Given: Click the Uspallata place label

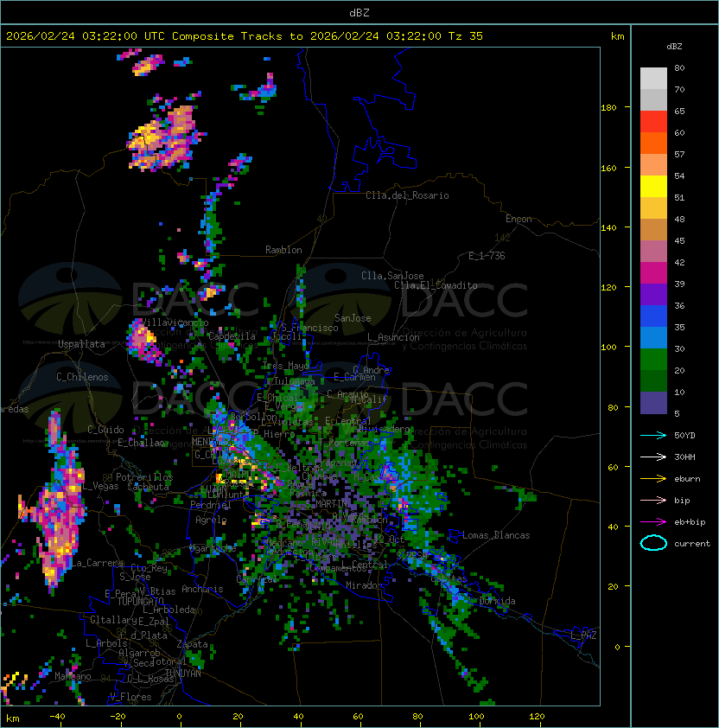Looking at the screenshot, I should click(x=81, y=344).
